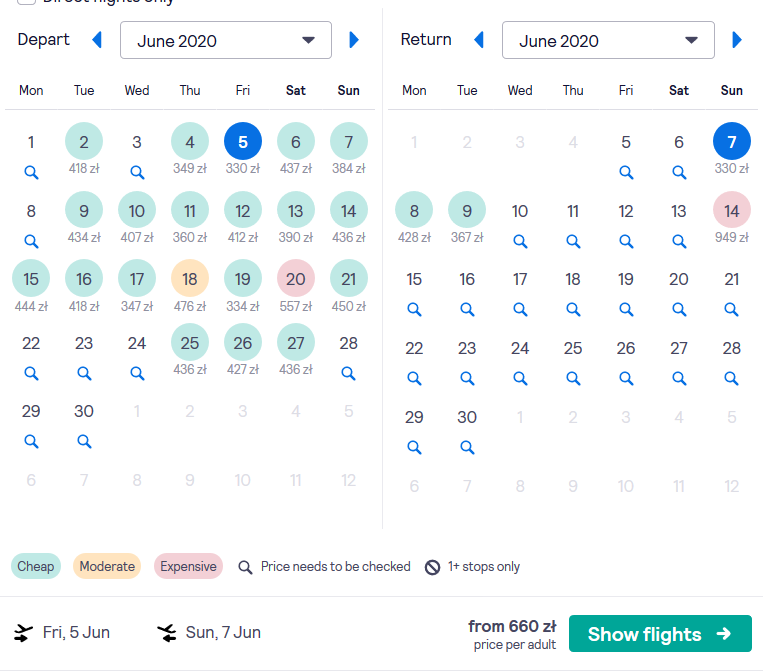Go to next return month
The height and width of the screenshot is (672, 763).
737,40
